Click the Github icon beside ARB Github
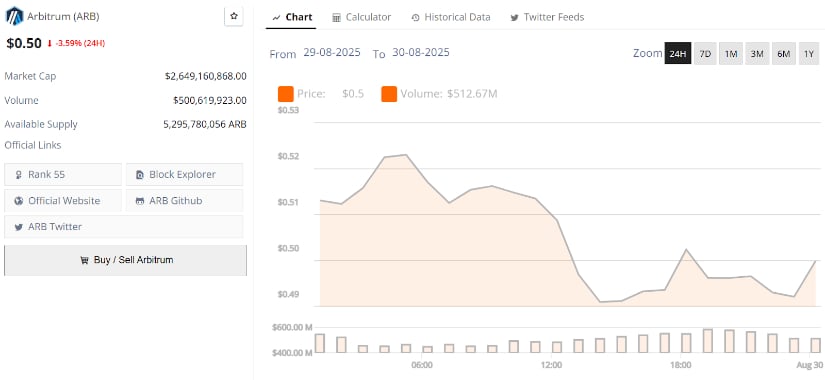 point(140,201)
